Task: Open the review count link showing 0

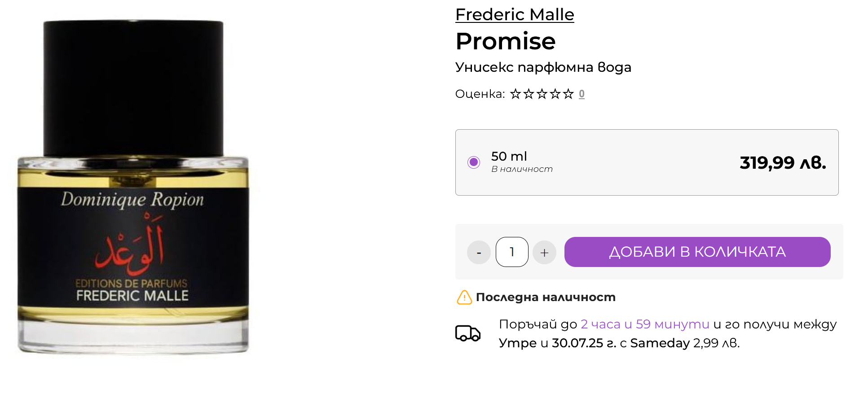Action: [x=582, y=94]
